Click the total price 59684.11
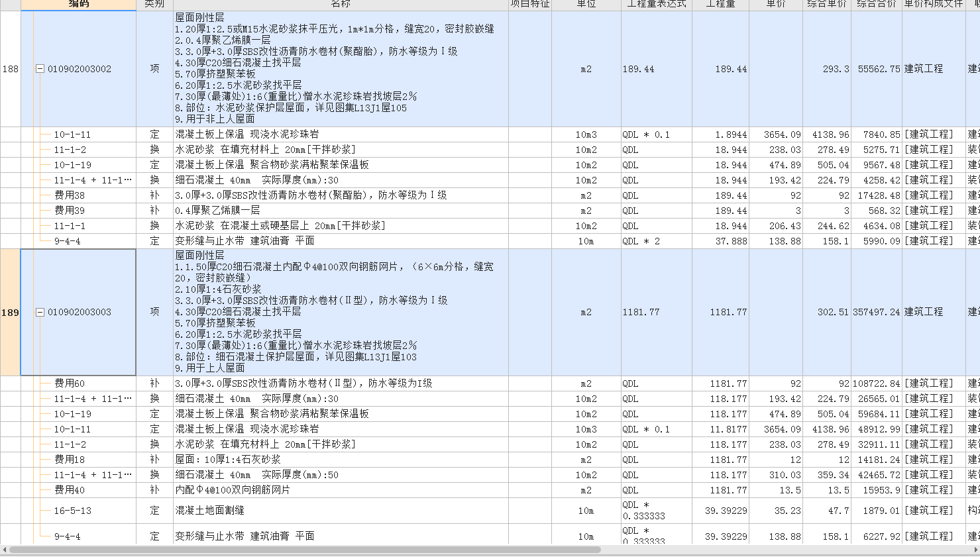The width and height of the screenshot is (980, 557). pos(879,414)
